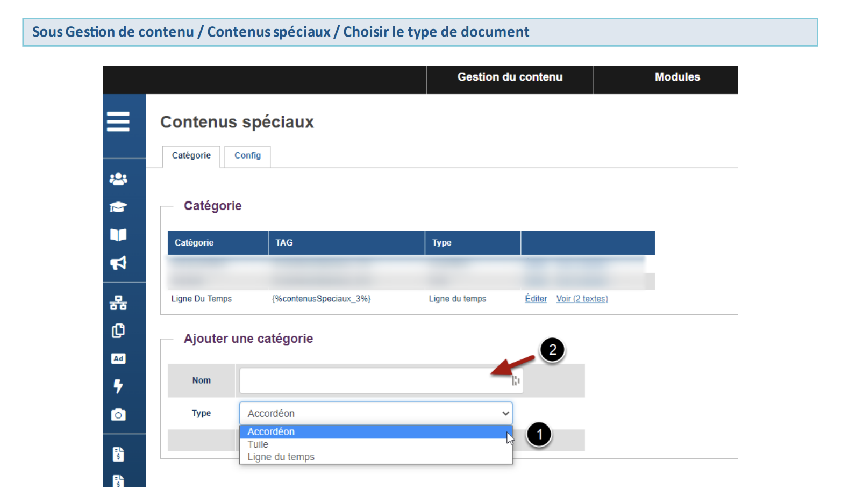This screenshot has width=842, height=504.
Task: Select the {%contenusSpeciaux_3%} tag cell
Action: pos(321,299)
